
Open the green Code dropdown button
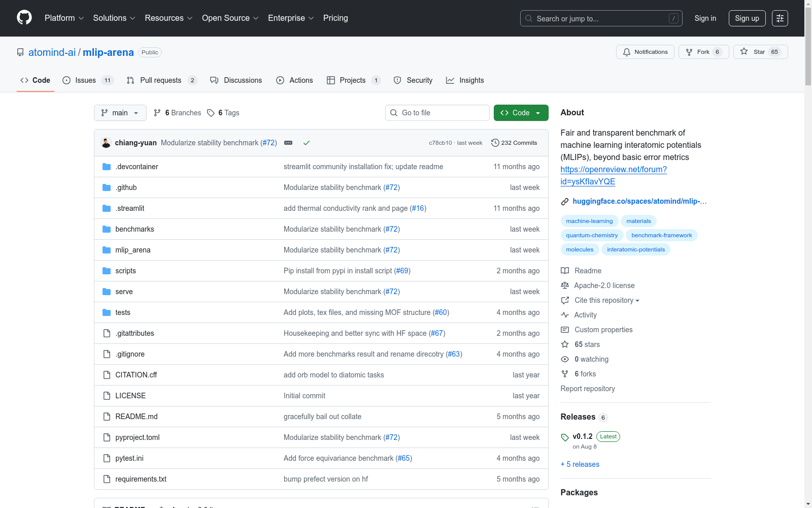pos(521,113)
